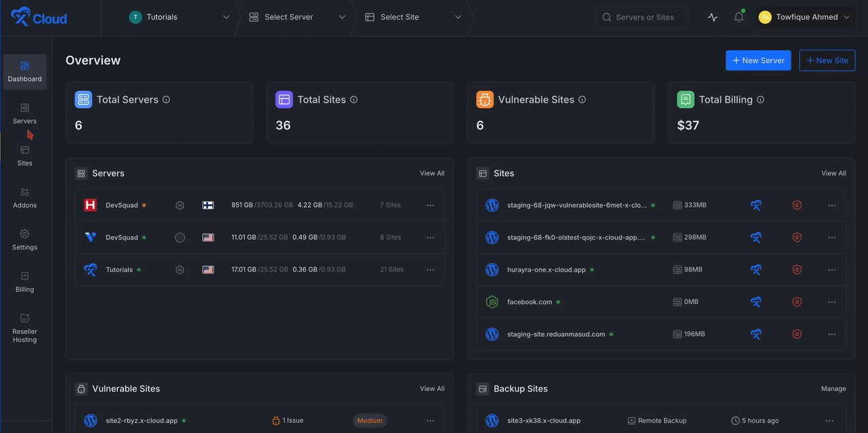Click the info icon beside Total Servers
868x433 pixels.
point(166,100)
